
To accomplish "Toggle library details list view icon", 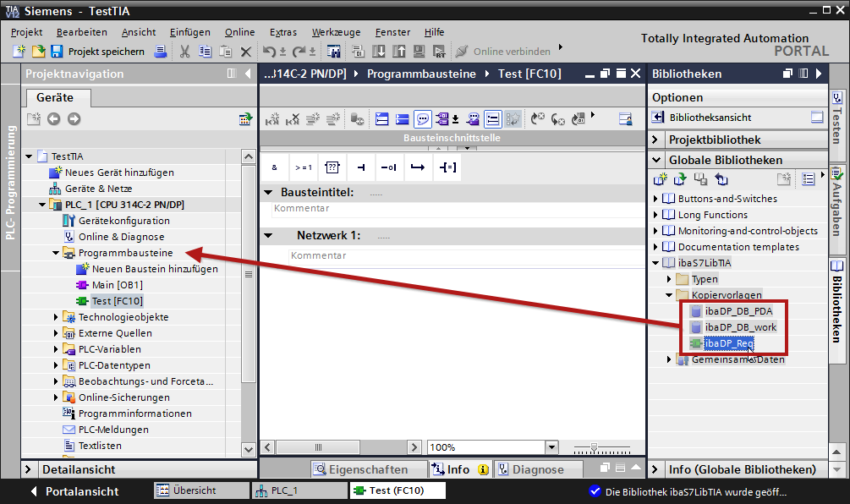I will 809,178.
